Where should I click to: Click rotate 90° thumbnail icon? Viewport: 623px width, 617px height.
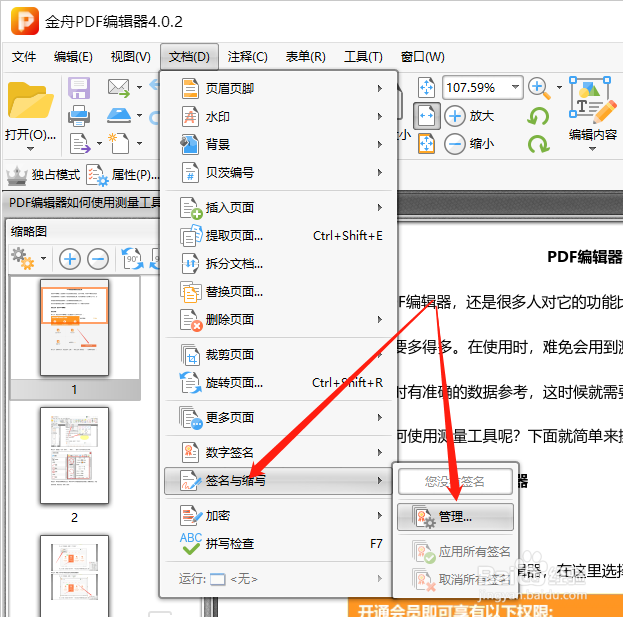132,258
